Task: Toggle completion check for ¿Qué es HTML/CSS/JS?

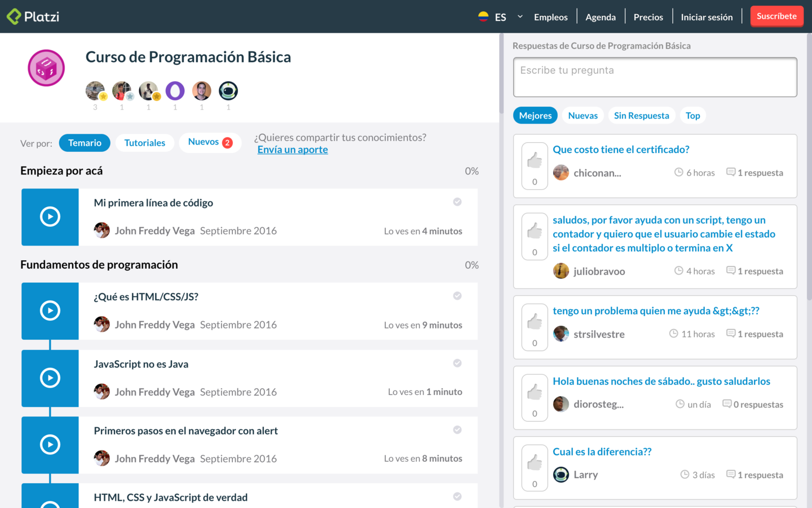Action: coord(457,296)
